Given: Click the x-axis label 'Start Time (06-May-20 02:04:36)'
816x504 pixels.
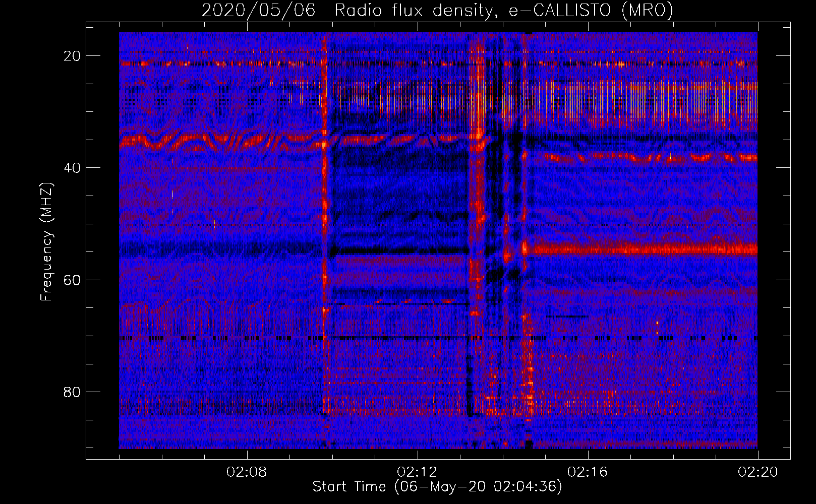Looking at the screenshot, I should 437,487.
